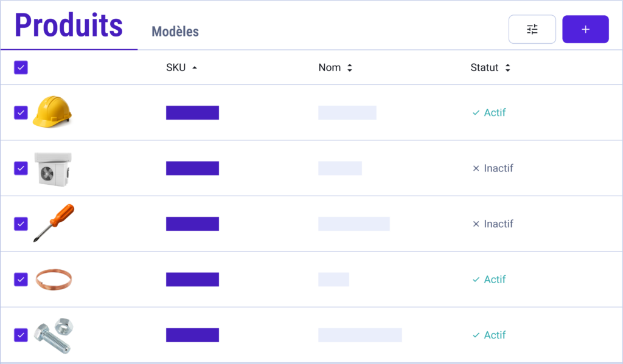623x364 pixels.
Task: Open the air conditioner product image
Action: [x=53, y=169]
